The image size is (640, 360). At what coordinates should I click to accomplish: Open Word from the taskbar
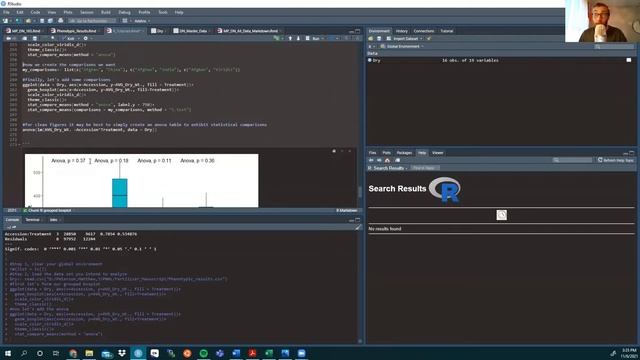click(x=236, y=353)
